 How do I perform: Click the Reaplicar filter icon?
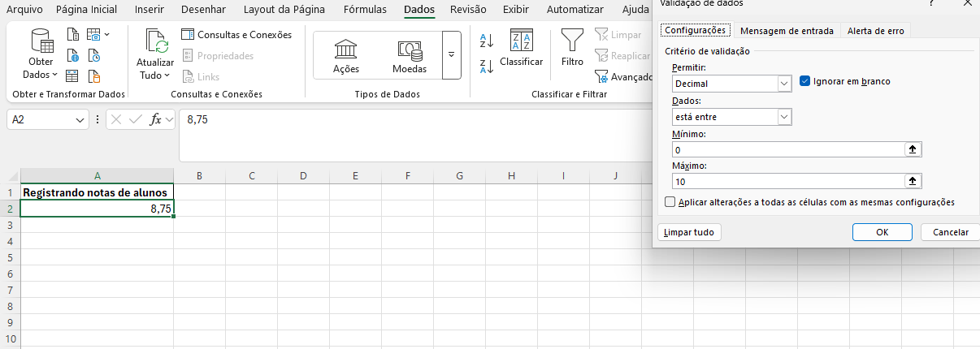point(601,56)
